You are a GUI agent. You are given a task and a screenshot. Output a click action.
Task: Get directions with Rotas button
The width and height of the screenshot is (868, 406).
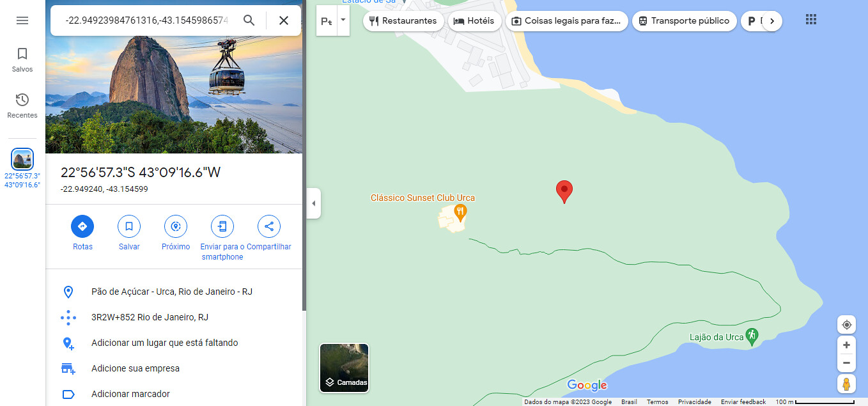click(x=82, y=233)
